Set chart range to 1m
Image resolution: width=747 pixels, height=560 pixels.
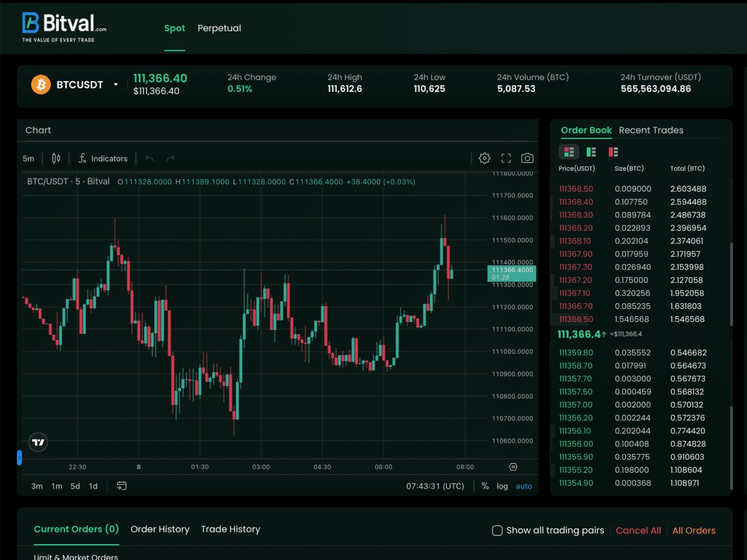click(x=57, y=486)
